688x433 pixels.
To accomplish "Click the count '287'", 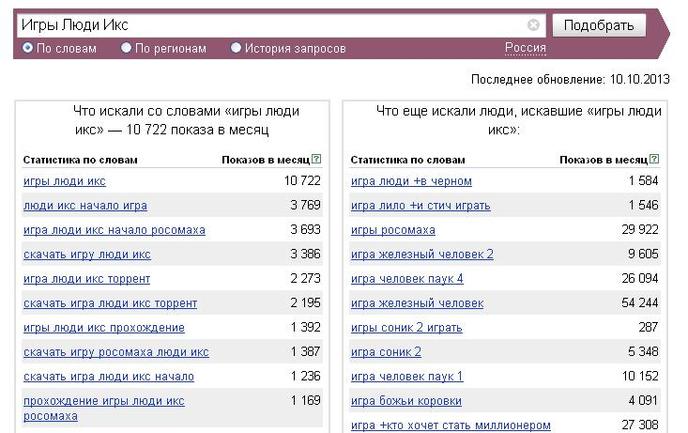I will pos(649,327).
